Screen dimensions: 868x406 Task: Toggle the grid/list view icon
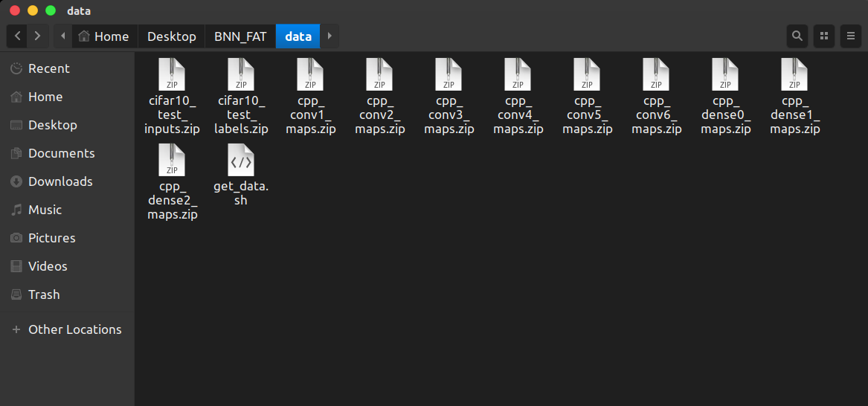(823, 36)
